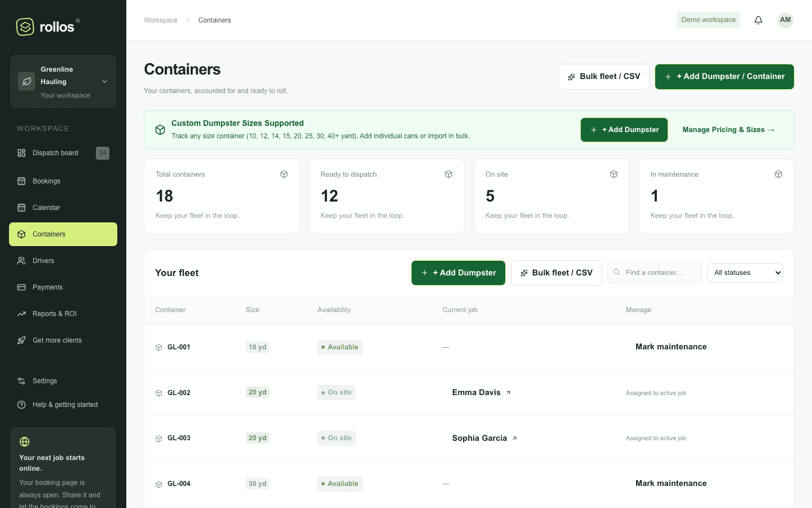Viewport: 812px width, 508px height.
Task: Open Emma Davis job arrow icon
Action: 508,393
